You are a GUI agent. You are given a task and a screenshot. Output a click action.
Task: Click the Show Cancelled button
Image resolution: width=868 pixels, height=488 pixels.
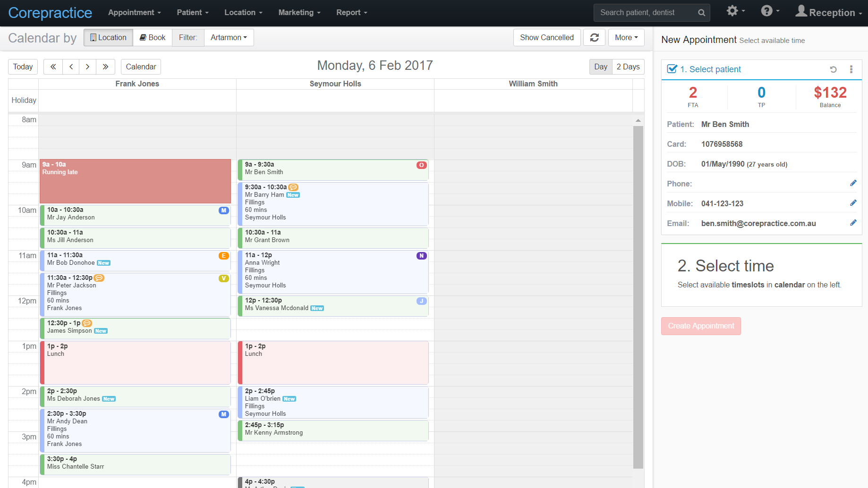point(546,37)
